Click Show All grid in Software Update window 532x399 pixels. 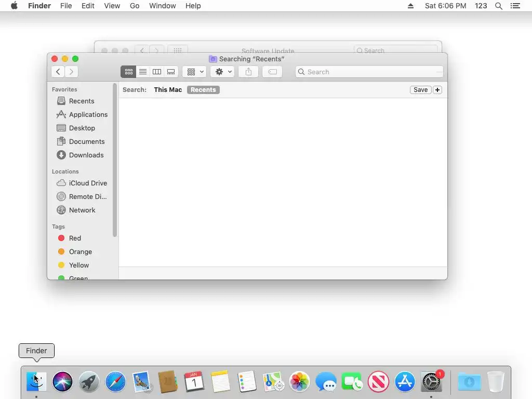tap(178, 50)
